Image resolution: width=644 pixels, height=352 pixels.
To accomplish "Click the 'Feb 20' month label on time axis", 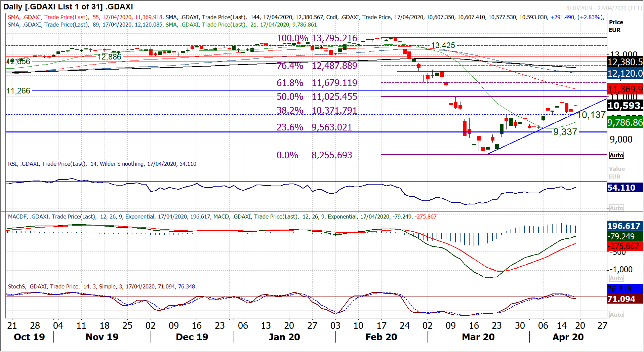I will coord(381,337).
